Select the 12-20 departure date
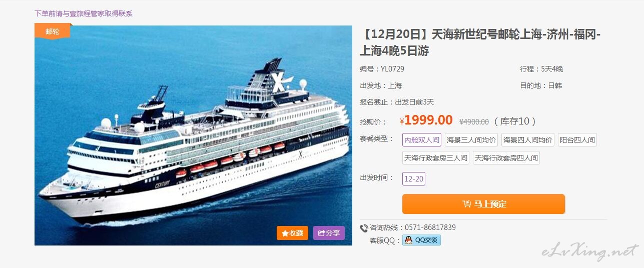This screenshot has width=644, height=268. 414,179
